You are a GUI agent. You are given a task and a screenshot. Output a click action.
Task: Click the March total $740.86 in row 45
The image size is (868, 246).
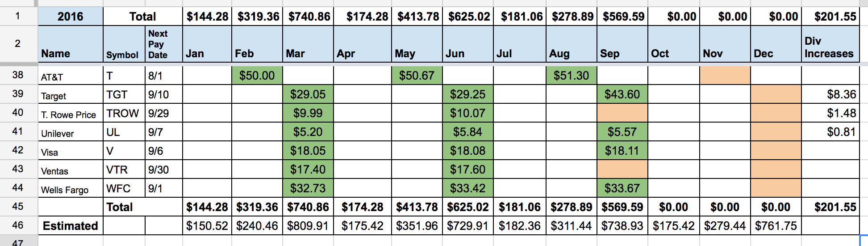click(308, 207)
